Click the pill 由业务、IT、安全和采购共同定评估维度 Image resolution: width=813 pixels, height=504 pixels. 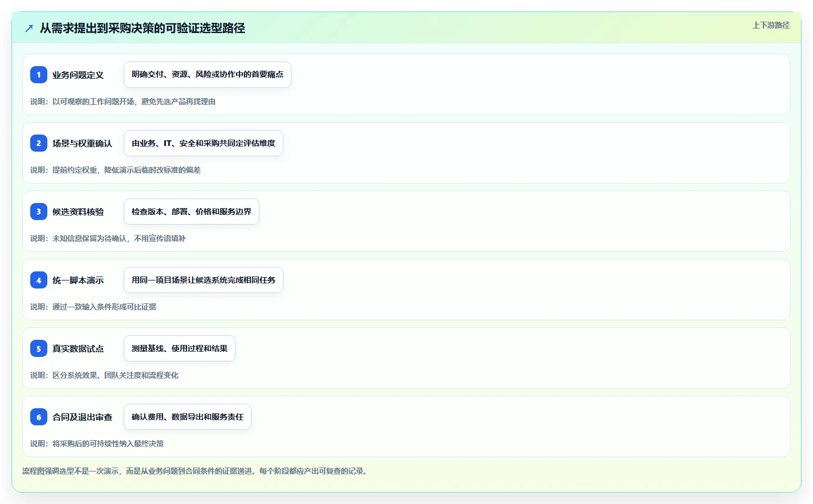[204, 143]
